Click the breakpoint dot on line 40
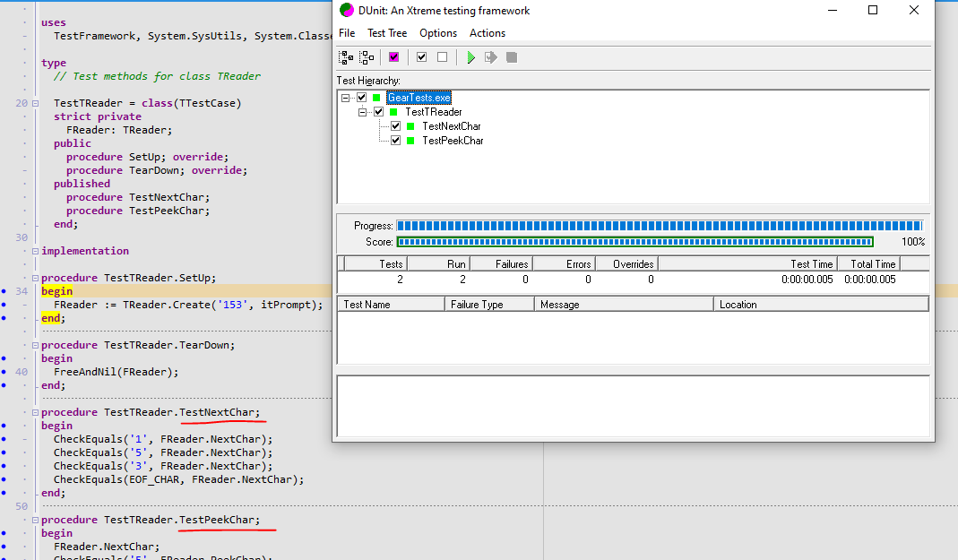This screenshot has width=958, height=560. (x=4, y=372)
